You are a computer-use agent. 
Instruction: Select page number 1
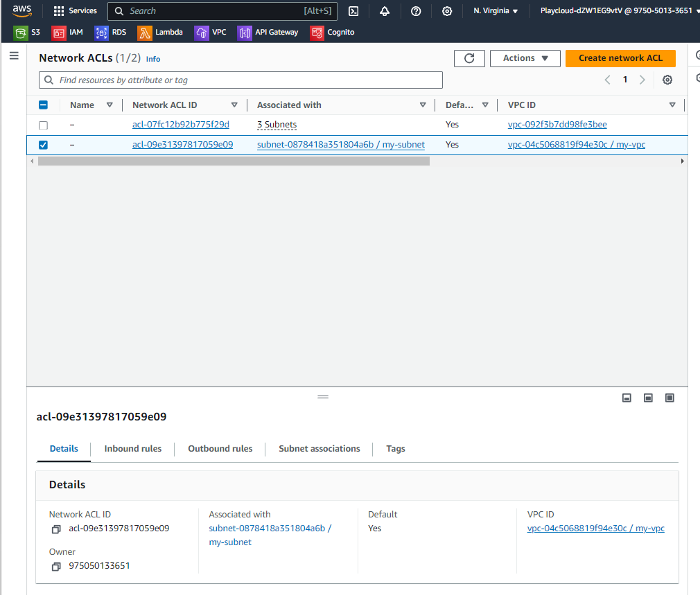point(625,80)
